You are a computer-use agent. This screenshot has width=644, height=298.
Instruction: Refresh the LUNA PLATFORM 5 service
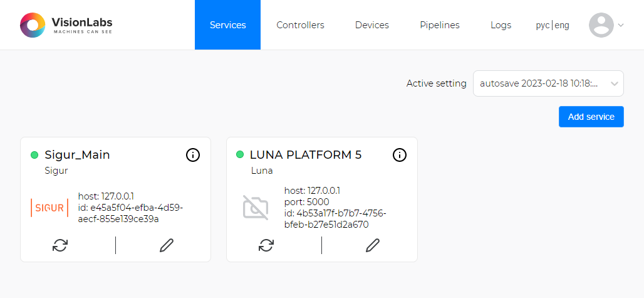pyautogui.click(x=266, y=245)
